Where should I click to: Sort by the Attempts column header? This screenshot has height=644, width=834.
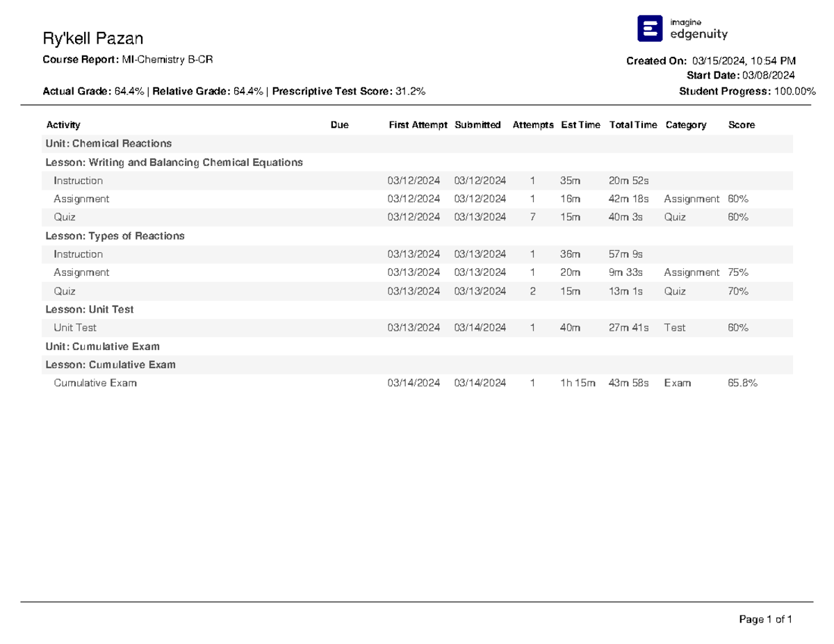coord(533,125)
